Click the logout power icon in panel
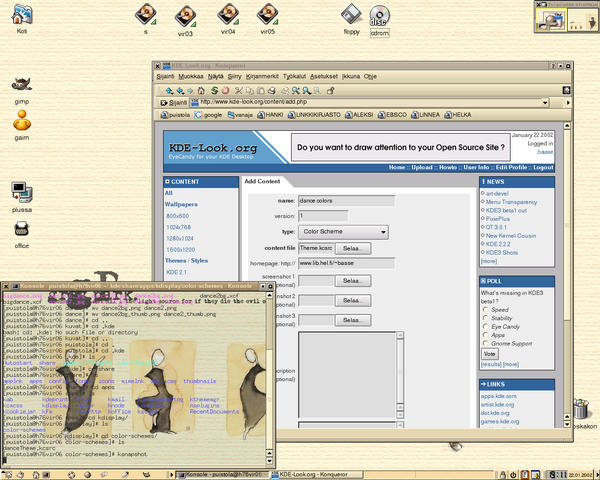This screenshot has width=600, height=480. [x=513, y=475]
